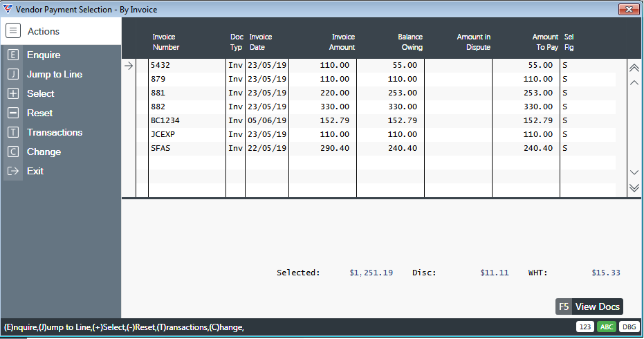
Task: Click the WHT value $15.33
Action: pyautogui.click(x=606, y=273)
